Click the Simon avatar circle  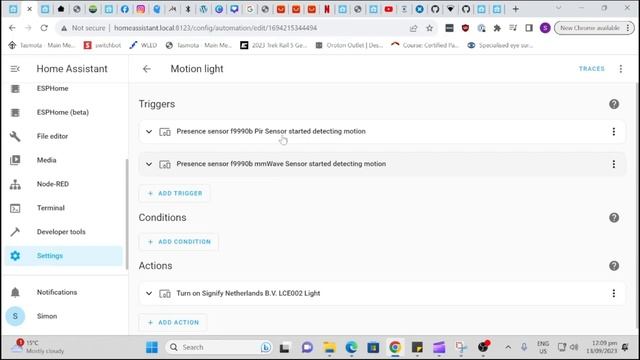[15, 316]
